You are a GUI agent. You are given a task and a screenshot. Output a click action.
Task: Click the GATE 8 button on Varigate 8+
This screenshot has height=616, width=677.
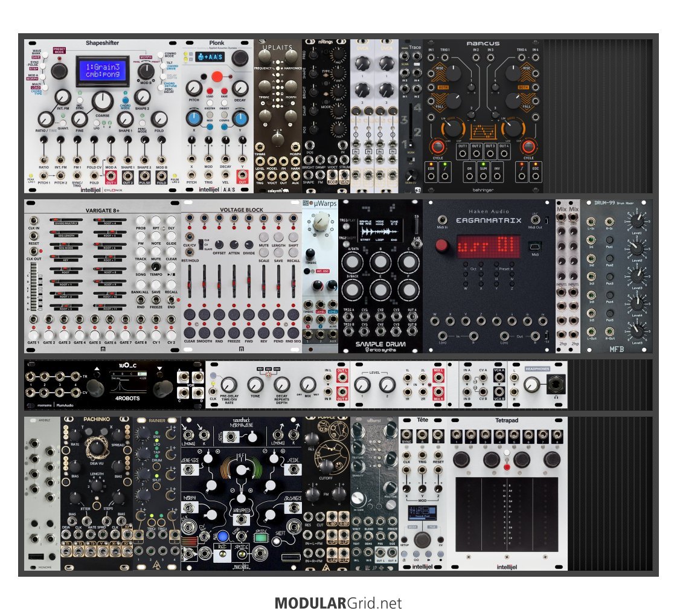[141, 334]
